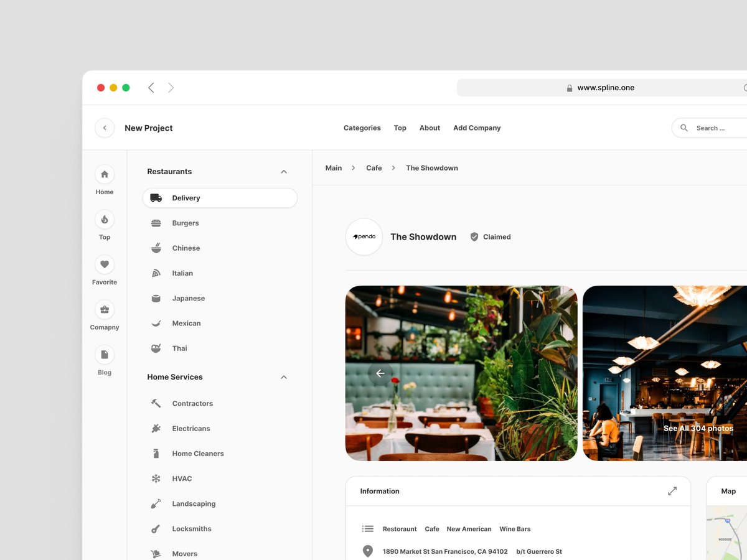Click the pendo company logo
The image size is (747, 560).
[x=364, y=237]
